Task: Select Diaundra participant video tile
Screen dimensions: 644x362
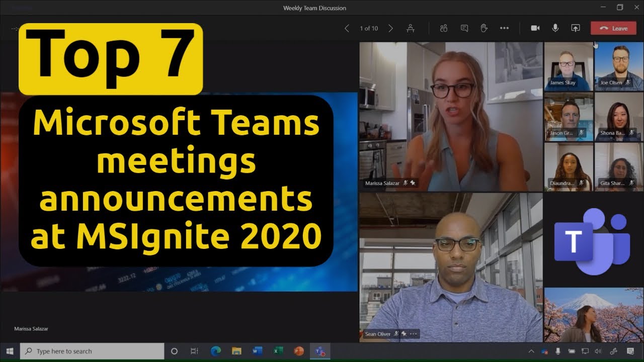Action: (569, 167)
